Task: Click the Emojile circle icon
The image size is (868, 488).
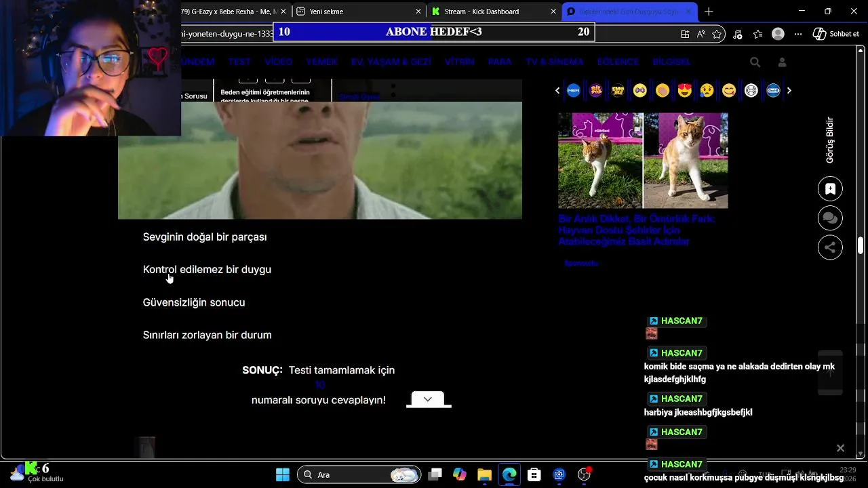Action: pos(618,90)
